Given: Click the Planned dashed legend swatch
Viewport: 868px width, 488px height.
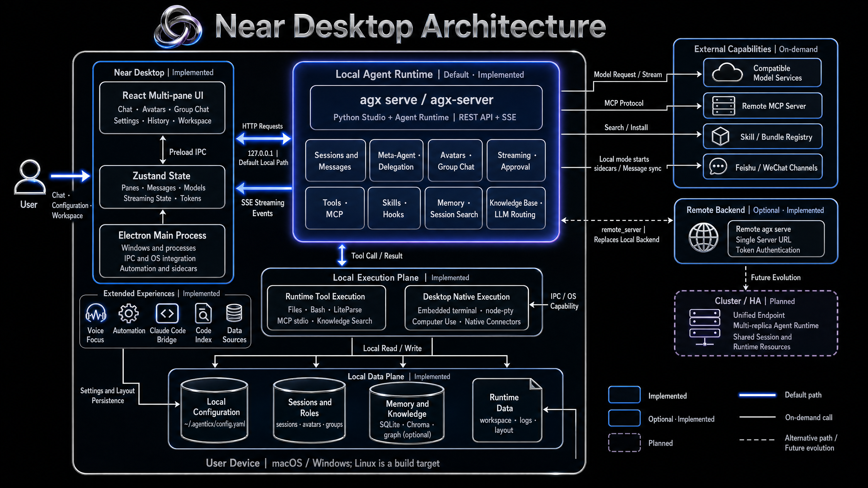Looking at the screenshot, I should point(624,442).
